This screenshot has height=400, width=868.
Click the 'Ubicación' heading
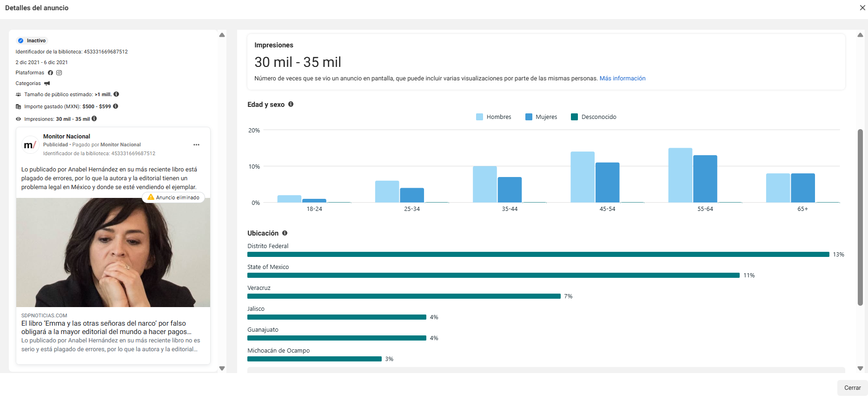tap(263, 233)
